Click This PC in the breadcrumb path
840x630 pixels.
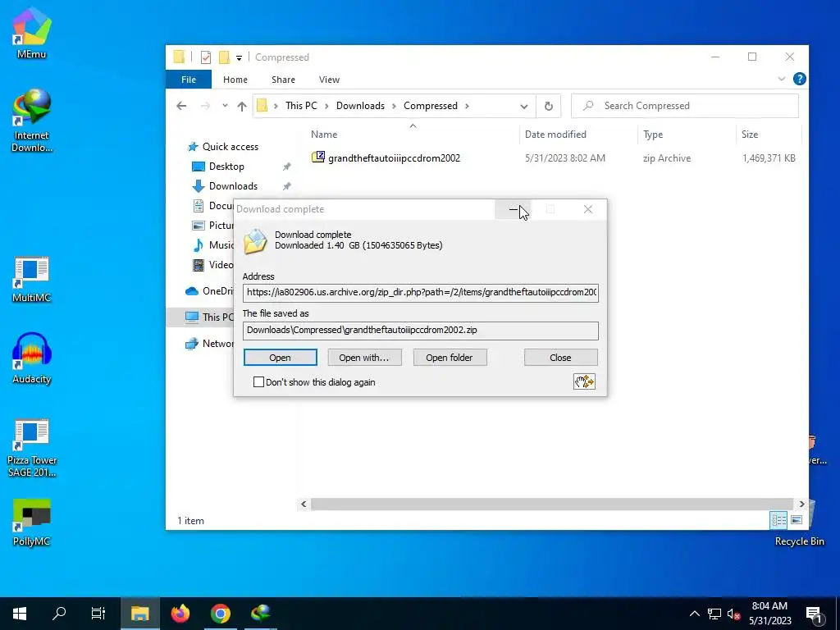[301, 106]
